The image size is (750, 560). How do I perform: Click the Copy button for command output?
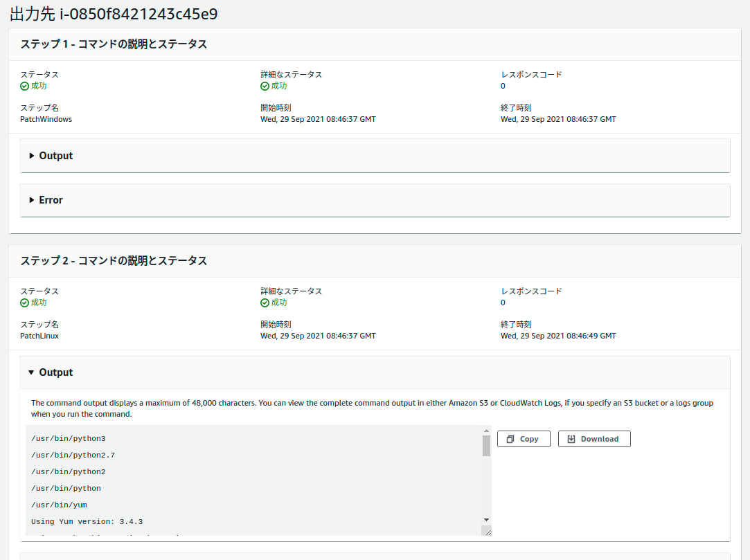(523, 439)
